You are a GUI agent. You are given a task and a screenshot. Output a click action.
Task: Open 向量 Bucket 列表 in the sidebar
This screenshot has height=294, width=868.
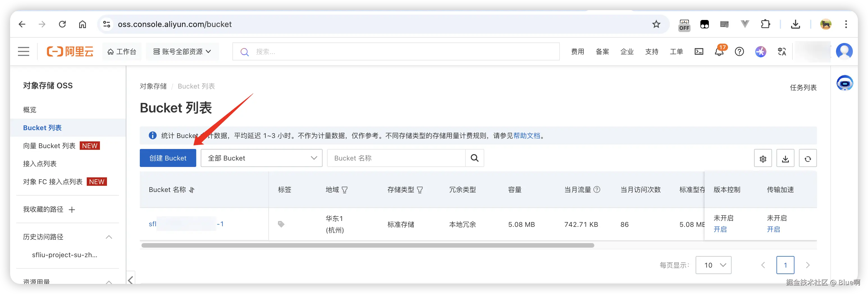tap(49, 146)
